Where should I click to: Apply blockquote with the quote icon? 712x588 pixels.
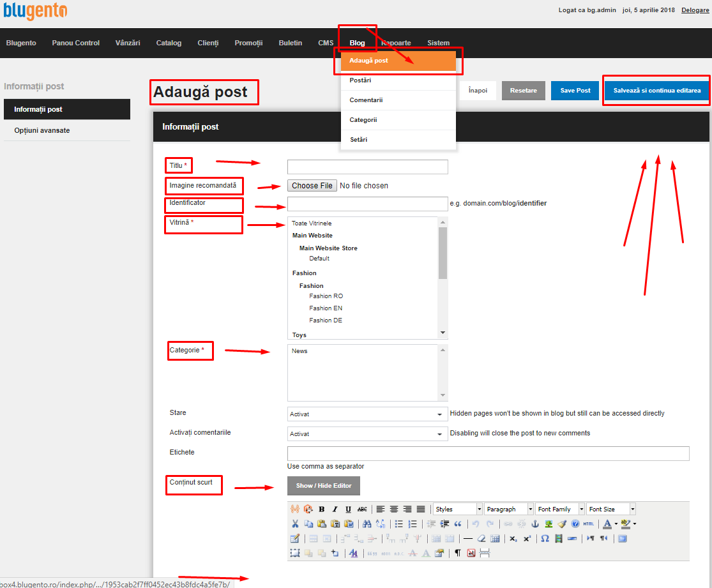click(x=458, y=524)
